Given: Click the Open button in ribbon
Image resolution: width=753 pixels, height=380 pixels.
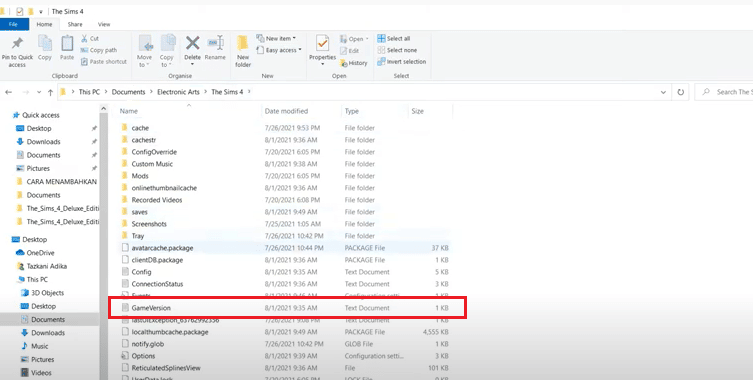Looking at the screenshot, I should point(354,39).
